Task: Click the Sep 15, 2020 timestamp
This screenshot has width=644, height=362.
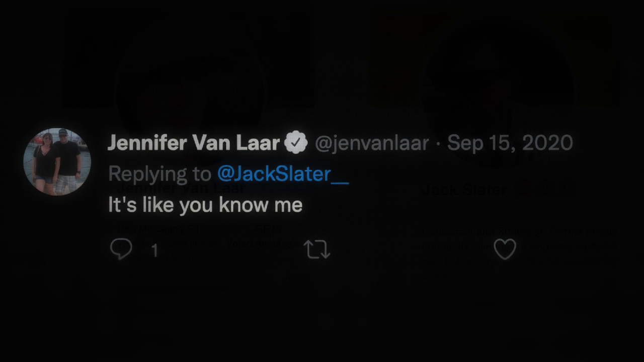Action: [510, 143]
